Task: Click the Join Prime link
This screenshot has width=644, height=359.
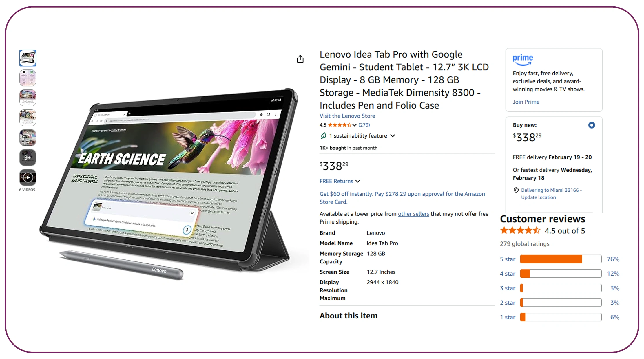Action: coord(526,102)
